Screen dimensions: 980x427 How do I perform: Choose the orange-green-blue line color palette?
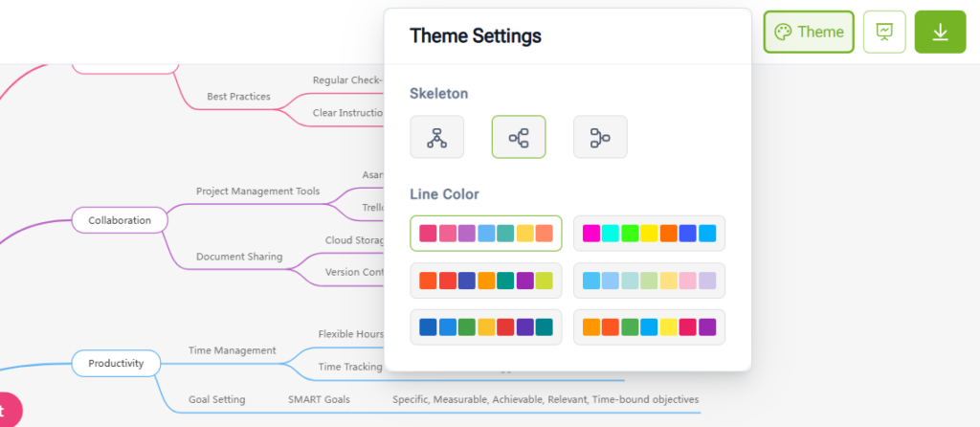coord(649,327)
